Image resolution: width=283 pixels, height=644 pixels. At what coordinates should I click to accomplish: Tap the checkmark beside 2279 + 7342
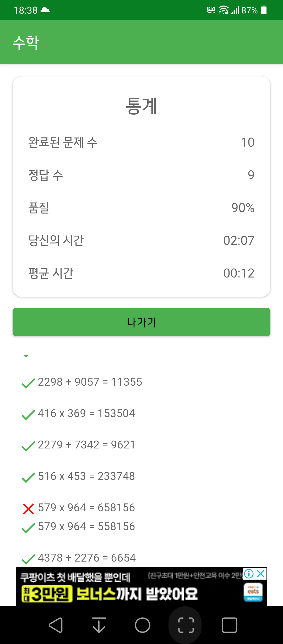point(28,446)
